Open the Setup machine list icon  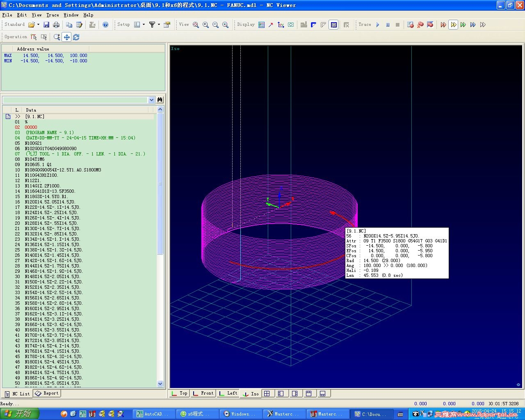137,25
